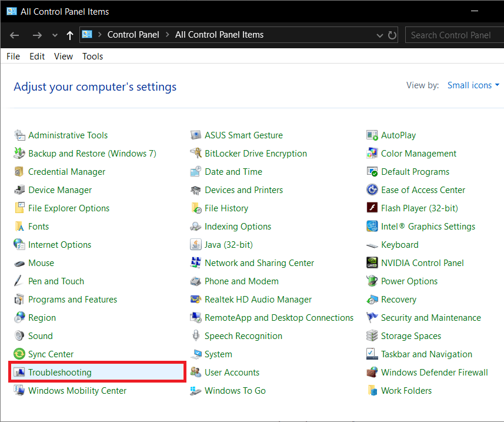Expand the View by Small icons dropdown
Image resolution: width=504 pixels, height=422 pixels.
coord(473,85)
